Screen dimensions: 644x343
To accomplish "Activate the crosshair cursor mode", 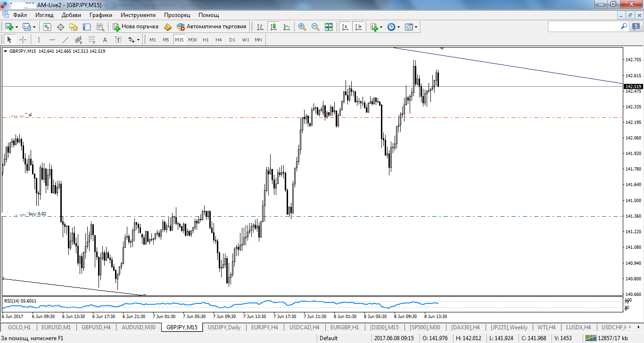I will [x=22, y=40].
